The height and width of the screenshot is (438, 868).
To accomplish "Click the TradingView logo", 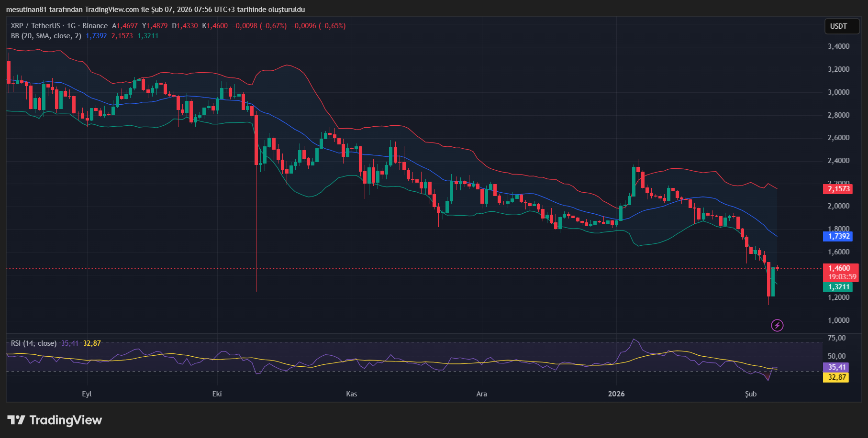I will pos(54,420).
